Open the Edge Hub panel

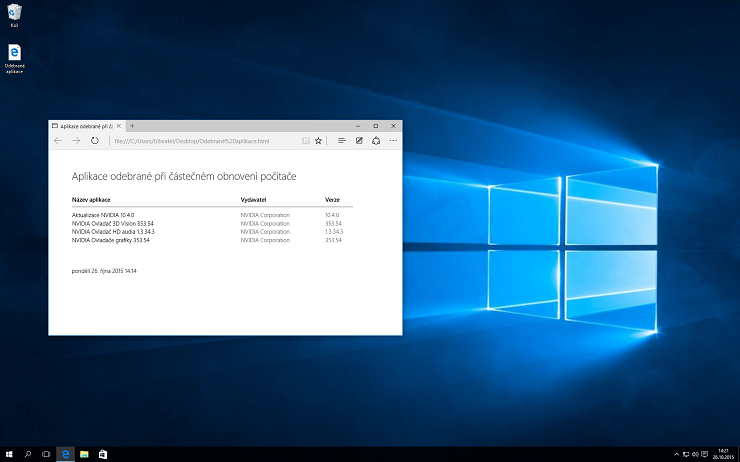click(x=342, y=141)
